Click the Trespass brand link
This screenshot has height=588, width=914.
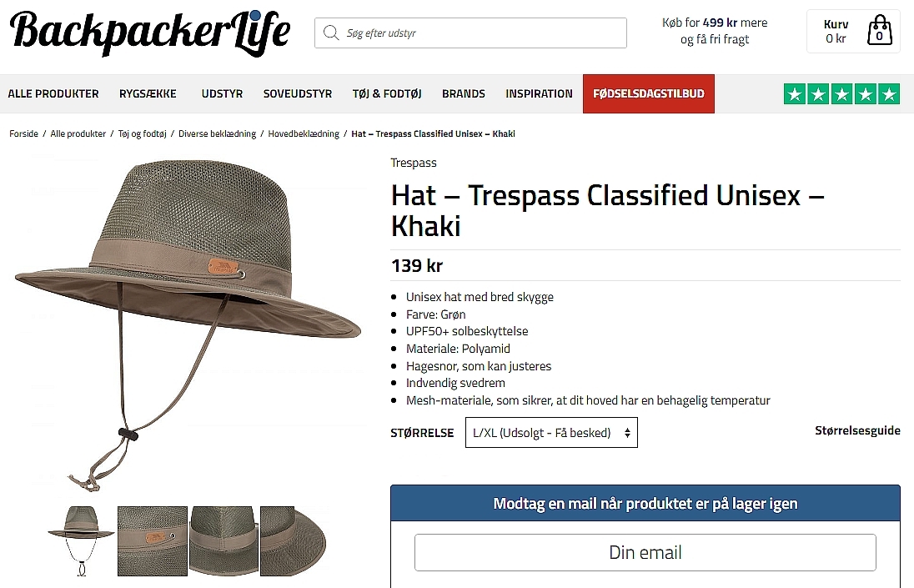pyautogui.click(x=414, y=163)
